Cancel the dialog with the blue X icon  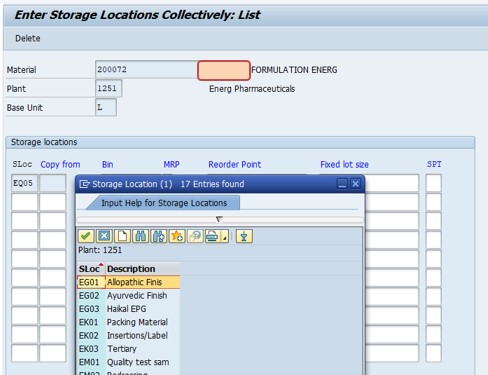pos(104,236)
